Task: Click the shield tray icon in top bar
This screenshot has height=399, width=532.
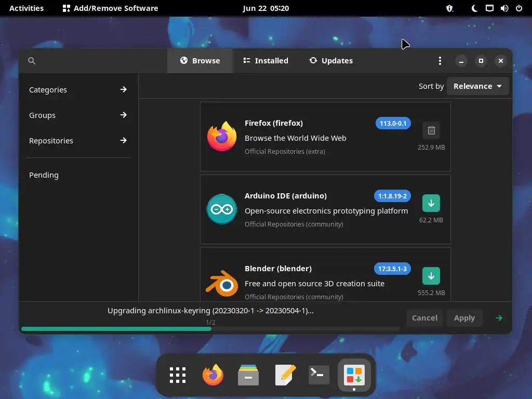Action: [449, 8]
